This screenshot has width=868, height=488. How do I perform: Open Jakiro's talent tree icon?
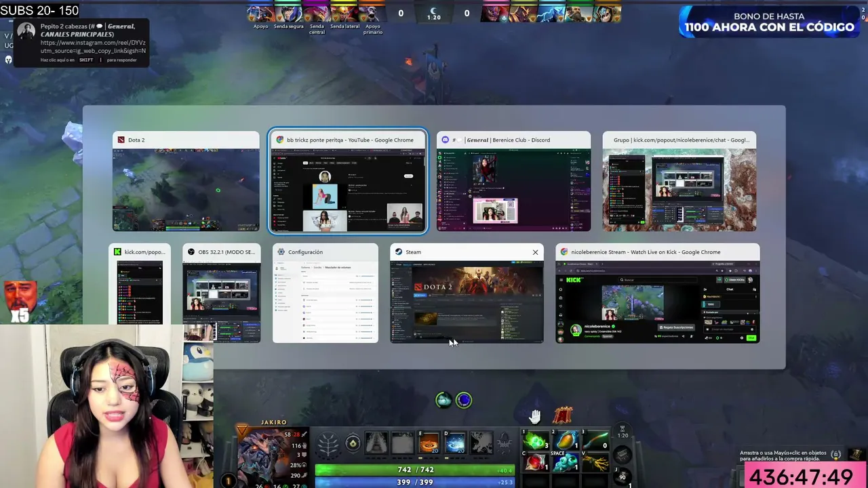(x=329, y=445)
